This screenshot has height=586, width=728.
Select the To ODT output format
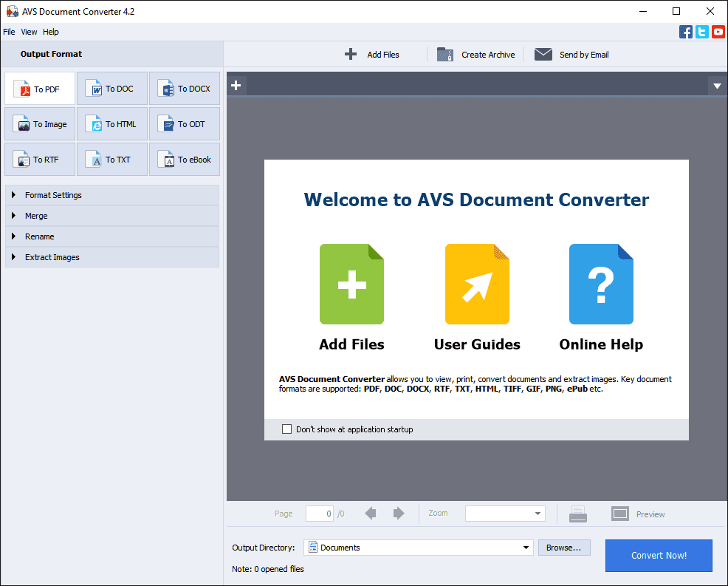[x=185, y=124]
